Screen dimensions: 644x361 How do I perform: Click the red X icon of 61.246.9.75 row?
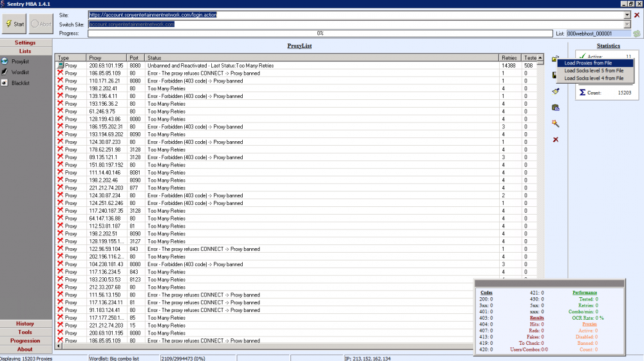[61, 111]
